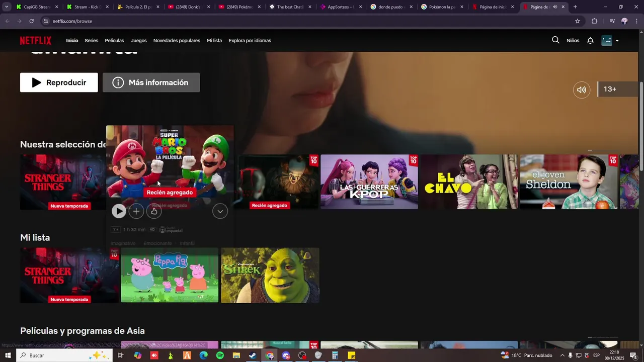Open browser profile avatar in toolbar

coord(624,21)
